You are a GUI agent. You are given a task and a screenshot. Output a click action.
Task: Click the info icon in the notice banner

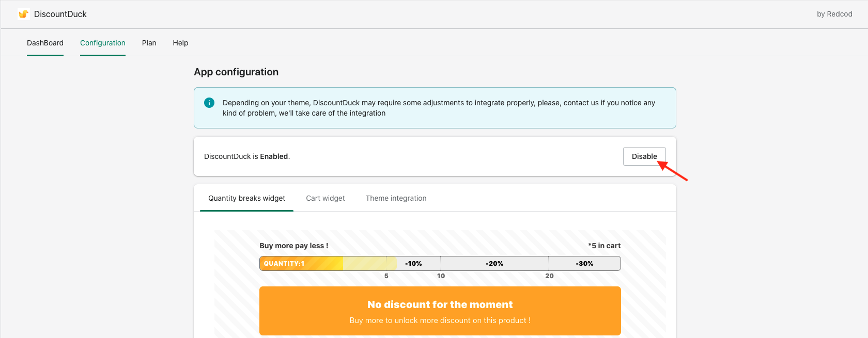pos(209,103)
